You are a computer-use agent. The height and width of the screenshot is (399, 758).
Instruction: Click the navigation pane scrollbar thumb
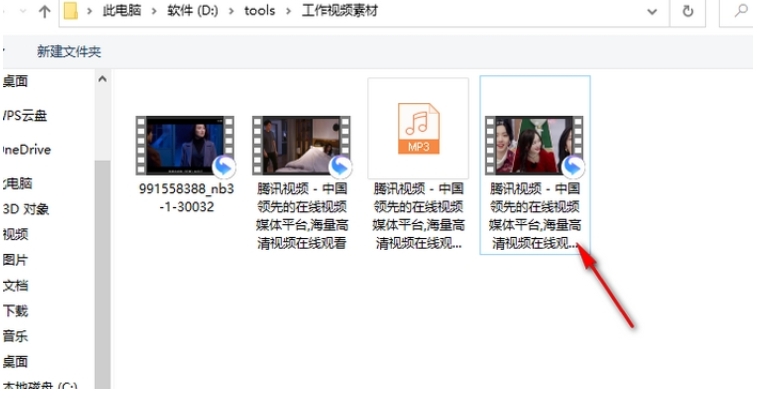click(102, 274)
